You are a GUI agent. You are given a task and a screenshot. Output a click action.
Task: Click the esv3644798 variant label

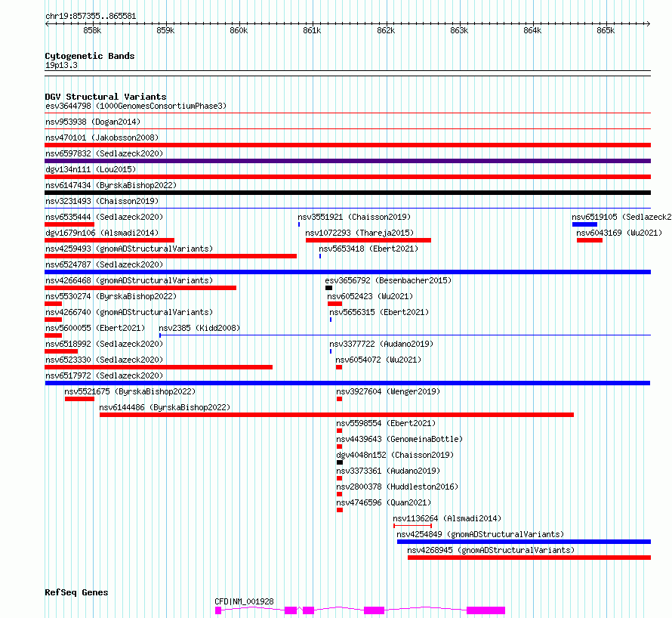(136, 106)
